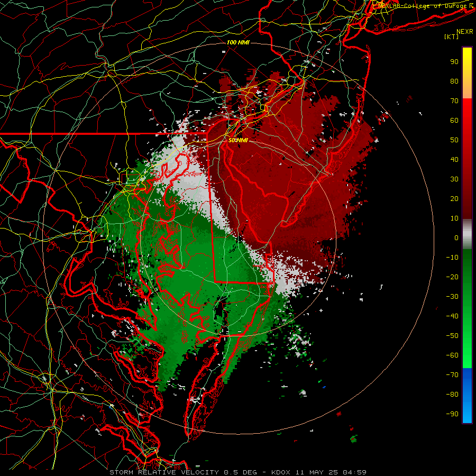Click the 50 NMI range ring label
This screenshot has height=476, width=476.
pos(238,141)
